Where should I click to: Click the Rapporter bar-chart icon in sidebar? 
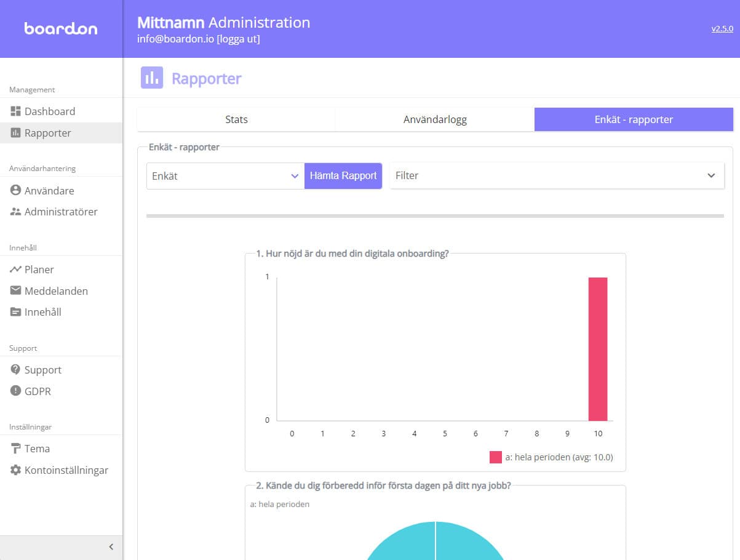point(15,133)
